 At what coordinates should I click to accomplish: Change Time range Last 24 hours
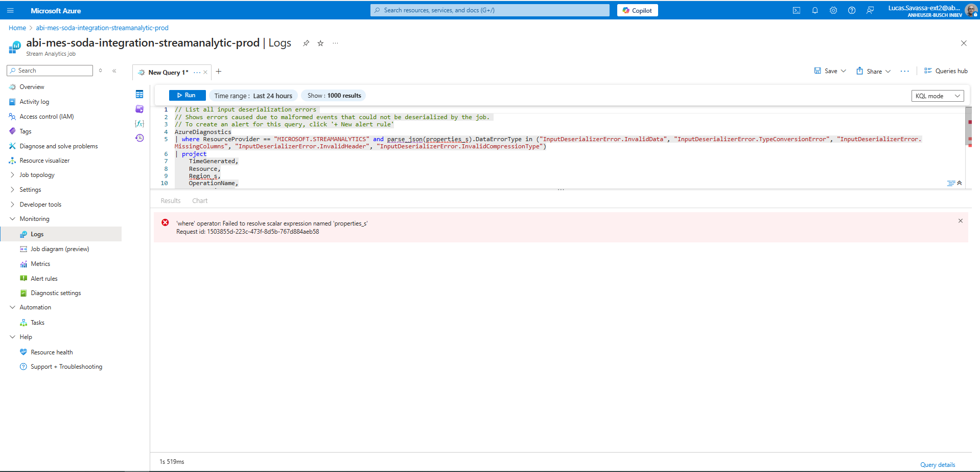click(x=253, y=96)
